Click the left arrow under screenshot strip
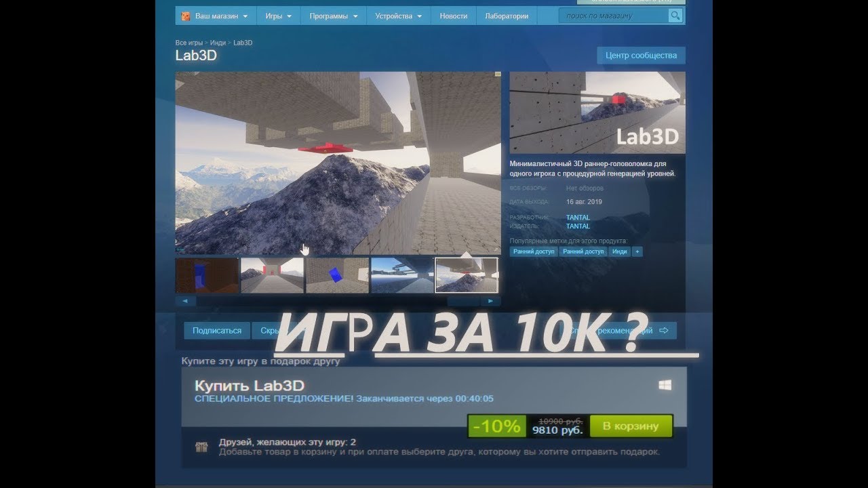 (x=186, y=300)
